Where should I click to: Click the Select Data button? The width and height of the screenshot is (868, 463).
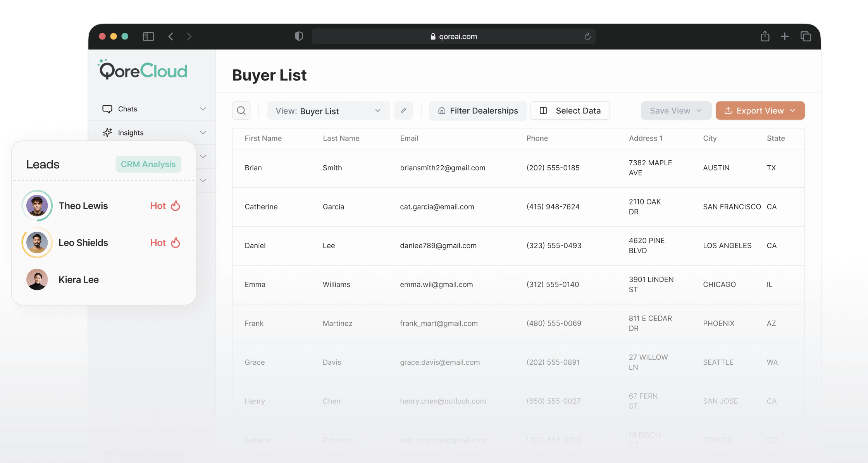pyautogui.click(x=570, y=111)
